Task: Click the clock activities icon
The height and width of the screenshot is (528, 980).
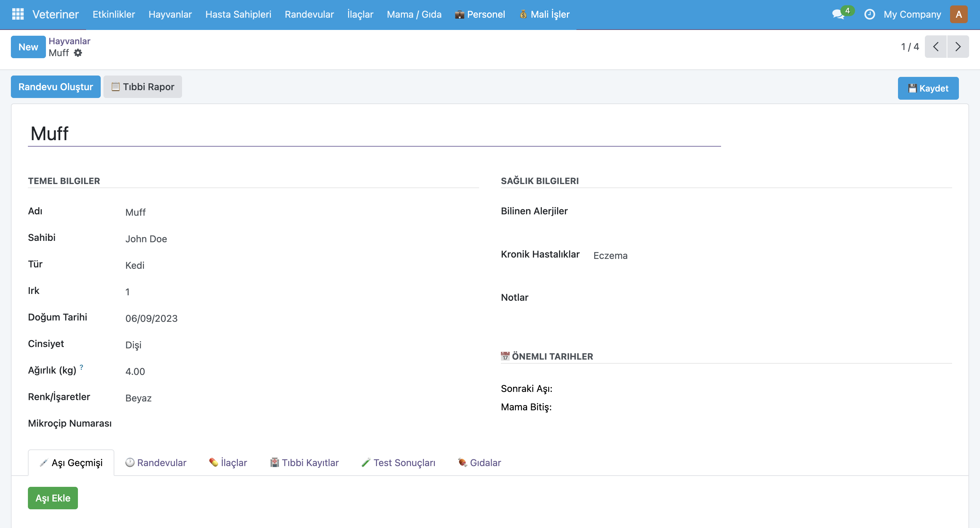Action: click(870, 14)
